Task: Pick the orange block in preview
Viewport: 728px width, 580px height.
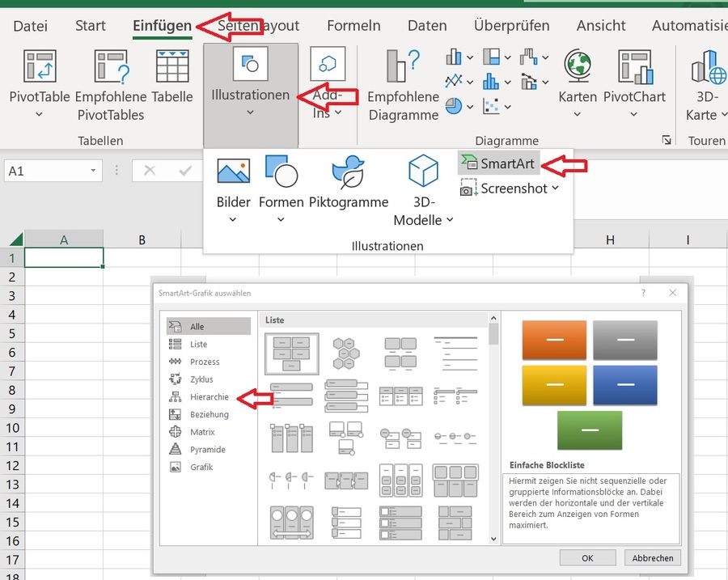Action: tap(554, 340)
